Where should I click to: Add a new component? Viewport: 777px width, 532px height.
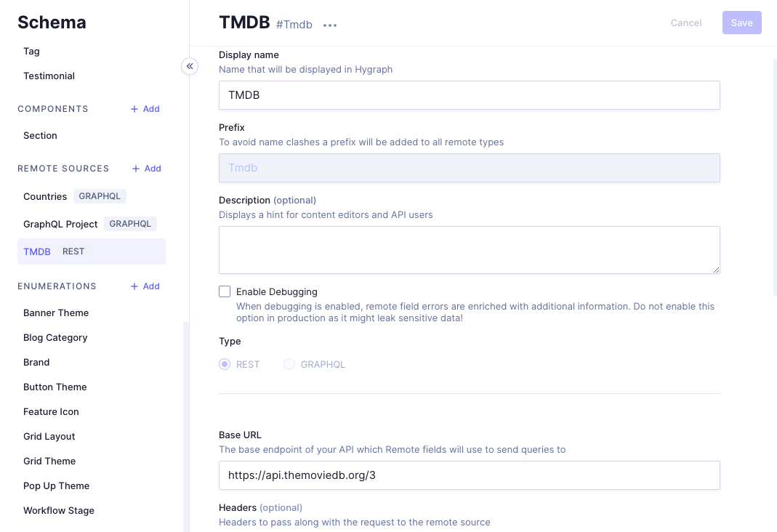tap(145, 109)
